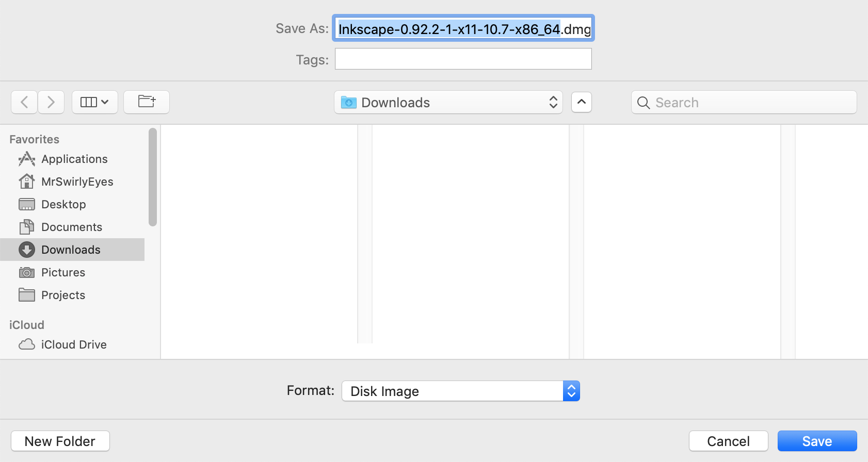Collapse the dialog with the chevron-up button
The height and width of the screenshot is (462, 868).
pyautogui.click(x=582, y=102)
